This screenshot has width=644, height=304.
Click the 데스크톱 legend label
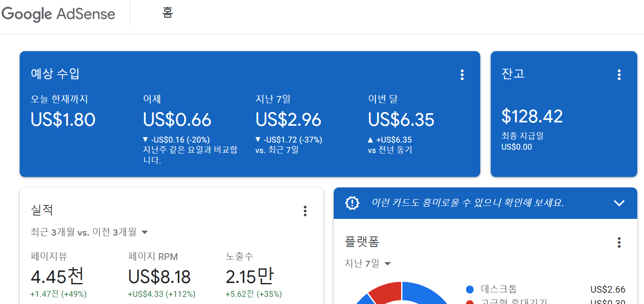pos(499,289)
